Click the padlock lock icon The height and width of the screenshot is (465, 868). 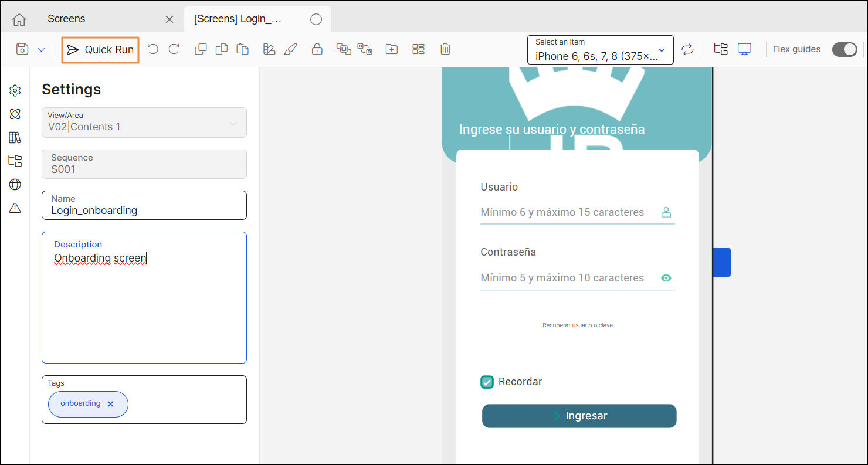coord(317,49)
